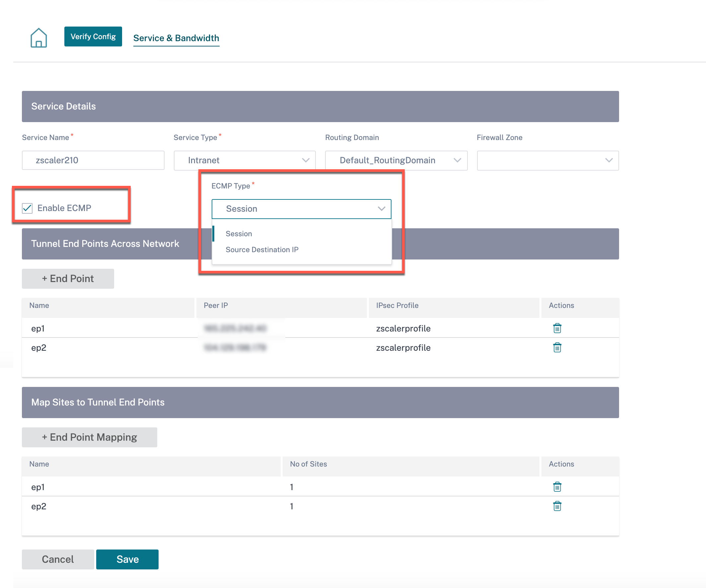Viewport: 706px width, 588px height.
Task: Go to the home icon
Action: 39,37
